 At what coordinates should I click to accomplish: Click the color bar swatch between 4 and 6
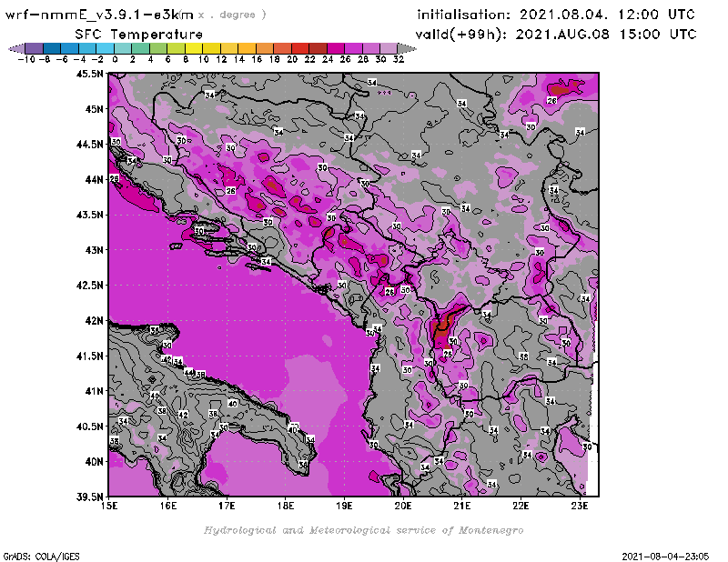point(157,48)
